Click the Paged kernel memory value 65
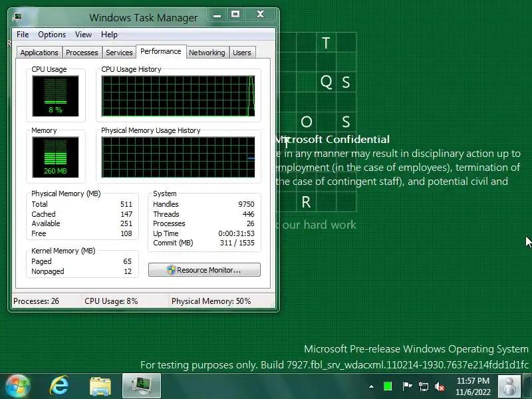Viewport: 532px width, 399px height. coord(127,261)
